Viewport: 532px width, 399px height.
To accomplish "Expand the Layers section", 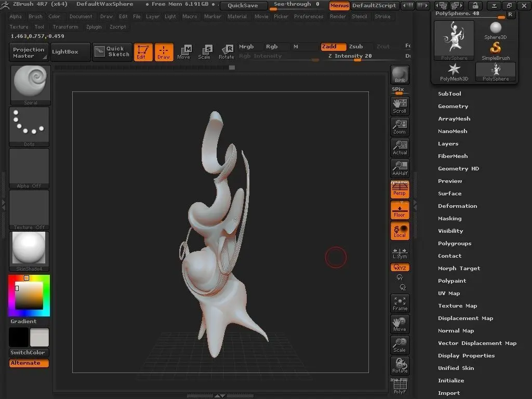I will click(x=448, y=143).
